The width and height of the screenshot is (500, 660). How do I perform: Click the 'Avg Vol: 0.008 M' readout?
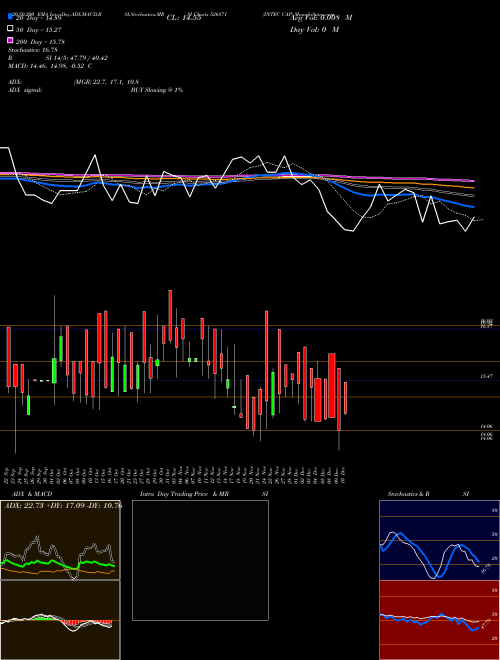(x=321, y=18)
